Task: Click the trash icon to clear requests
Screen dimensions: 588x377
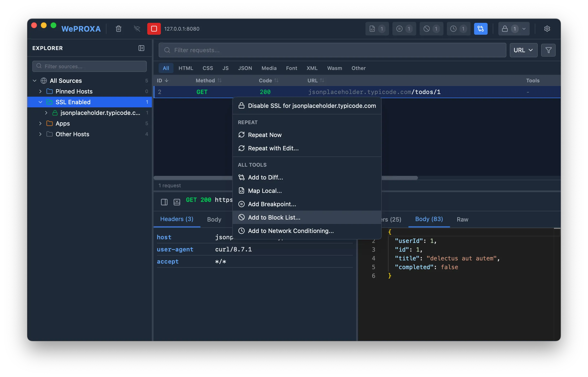Action: click(119, 29)
